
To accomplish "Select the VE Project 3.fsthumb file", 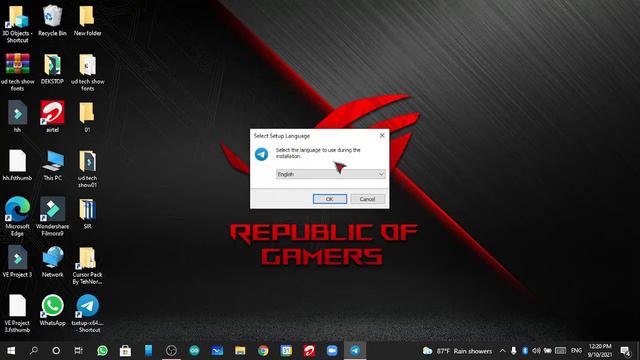I will [17, 313].
